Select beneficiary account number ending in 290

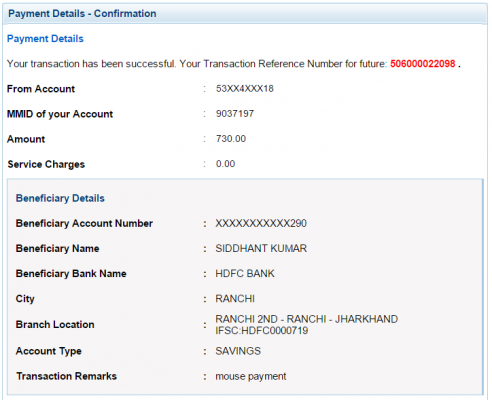[261, 223]
